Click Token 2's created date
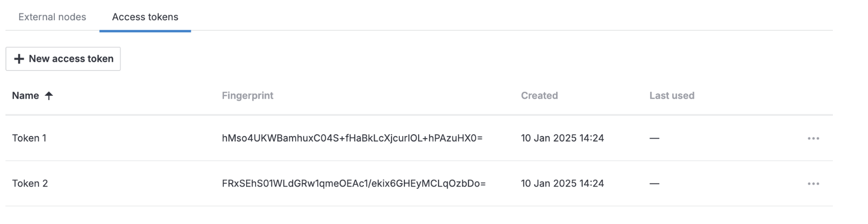 [562, 184]
